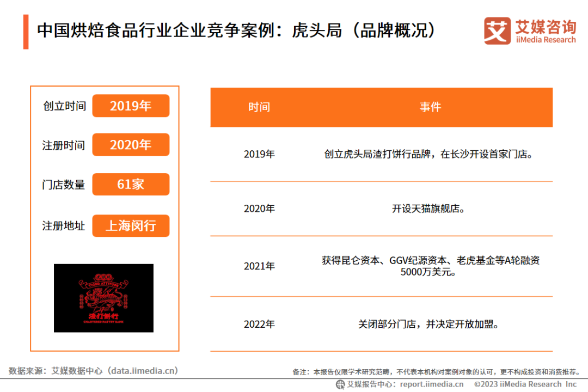Screen dimensions: 588x392
Task: Click the event 关闭部分门店，并决定开放加盟
Action: tap(428, 324)
